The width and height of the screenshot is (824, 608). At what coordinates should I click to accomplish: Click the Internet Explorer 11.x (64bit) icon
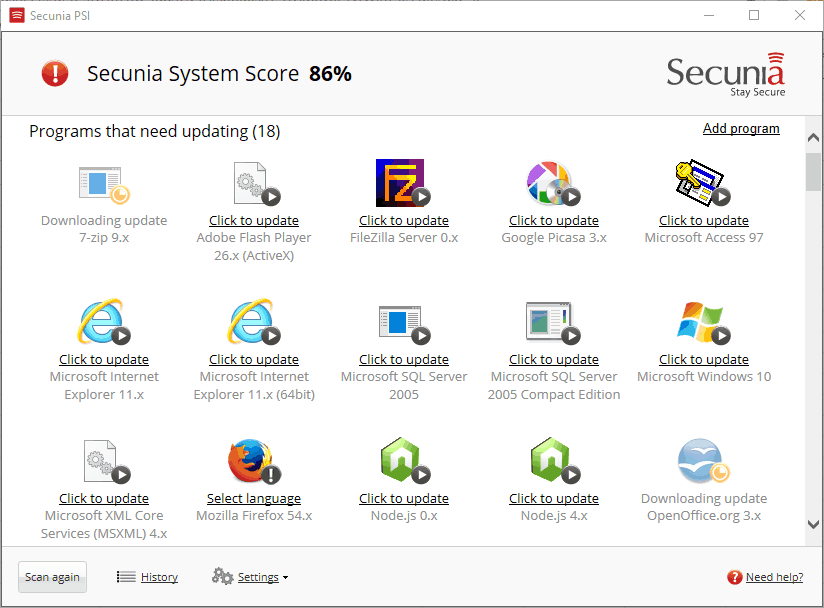pyautogui.click(x=254, y=322)
